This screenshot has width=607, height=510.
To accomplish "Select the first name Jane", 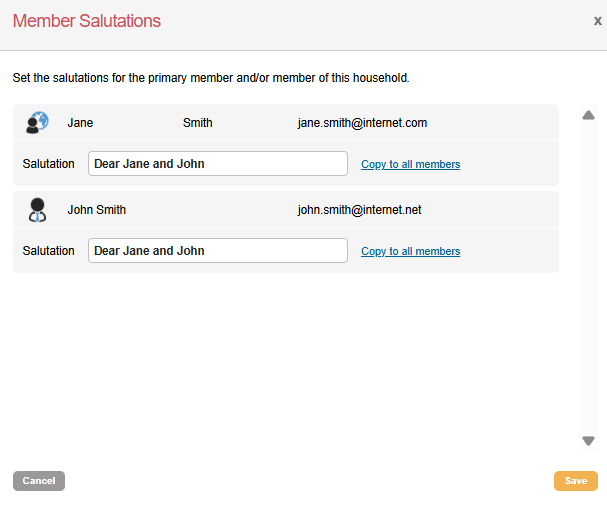I will click(80, 123).
